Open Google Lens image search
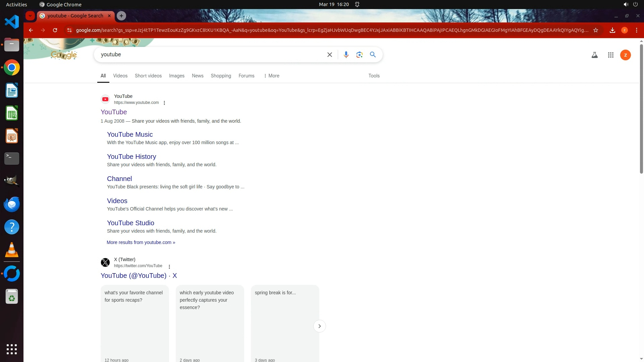Image resolution: width=644 pixels, height=362 pixels. coord(359,55)
